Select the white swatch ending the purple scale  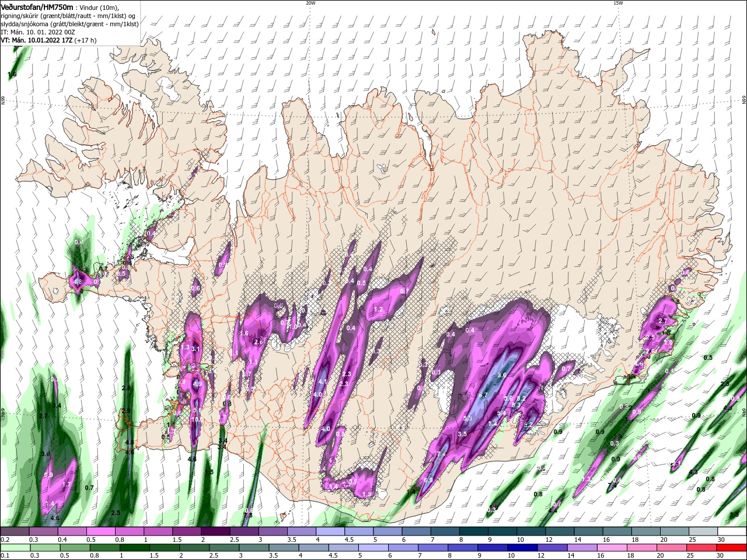point(731,531)
